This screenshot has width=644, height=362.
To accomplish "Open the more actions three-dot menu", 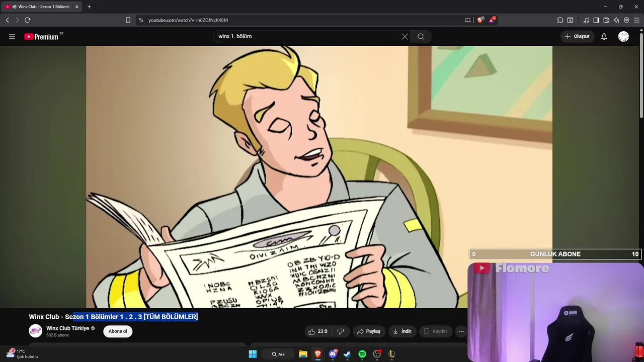I will [x=461, y=331].
